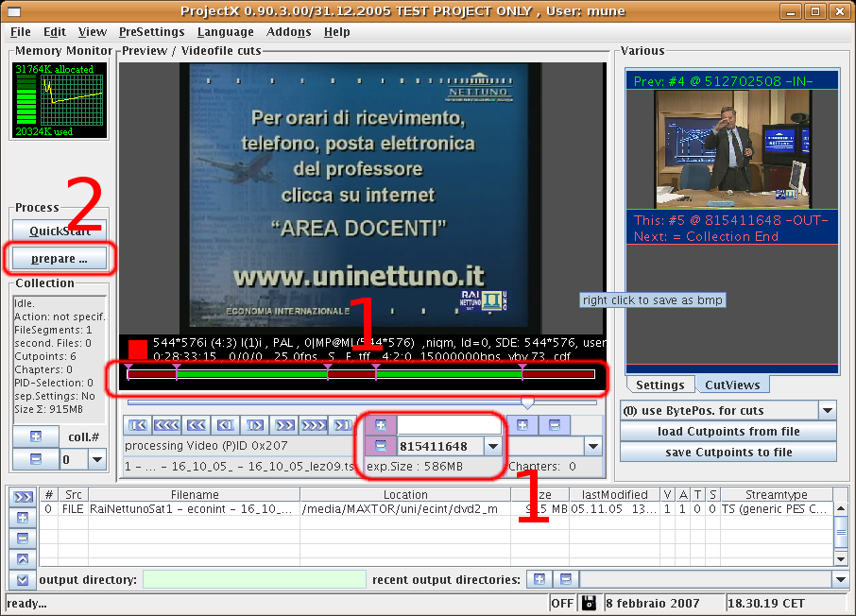856x616 pixels.
Task: Open the chapter points dropdown
Action: click(592, 446)
